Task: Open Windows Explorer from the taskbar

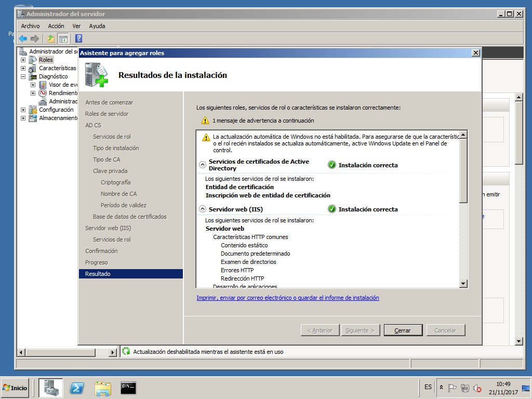Action: pos(103,388)
